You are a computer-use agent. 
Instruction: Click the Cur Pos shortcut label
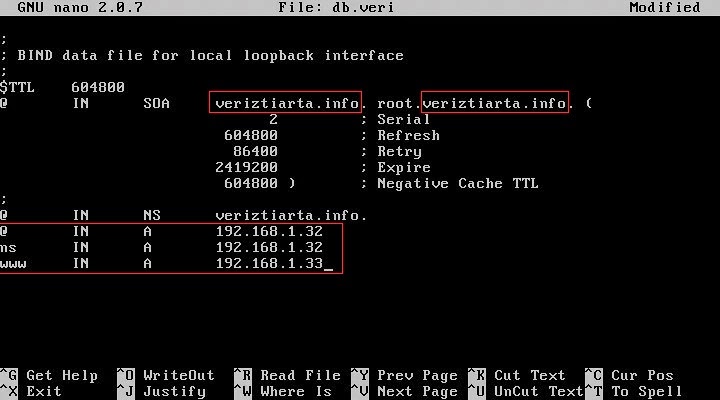click(x=642, y=376)
